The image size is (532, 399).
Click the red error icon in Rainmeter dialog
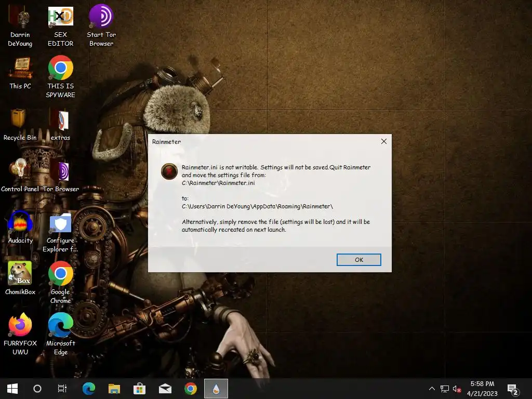[x=169, y=171]
